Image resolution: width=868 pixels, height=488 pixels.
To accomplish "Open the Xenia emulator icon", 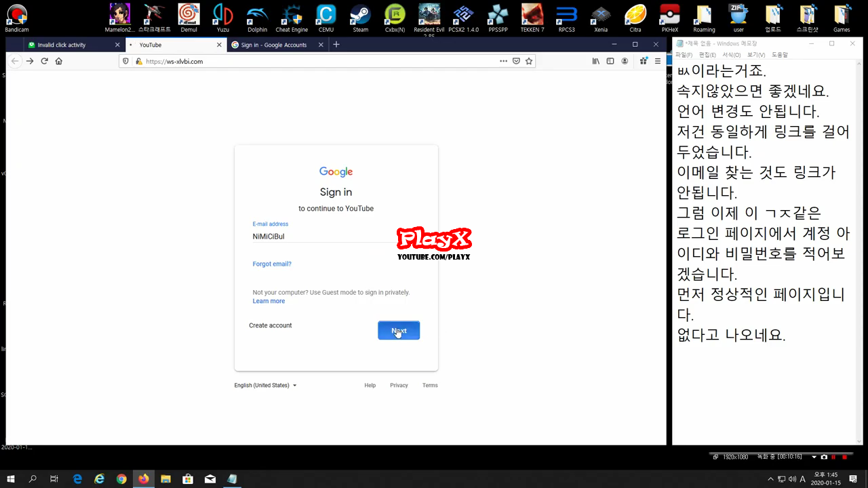I will coord(600,18).
